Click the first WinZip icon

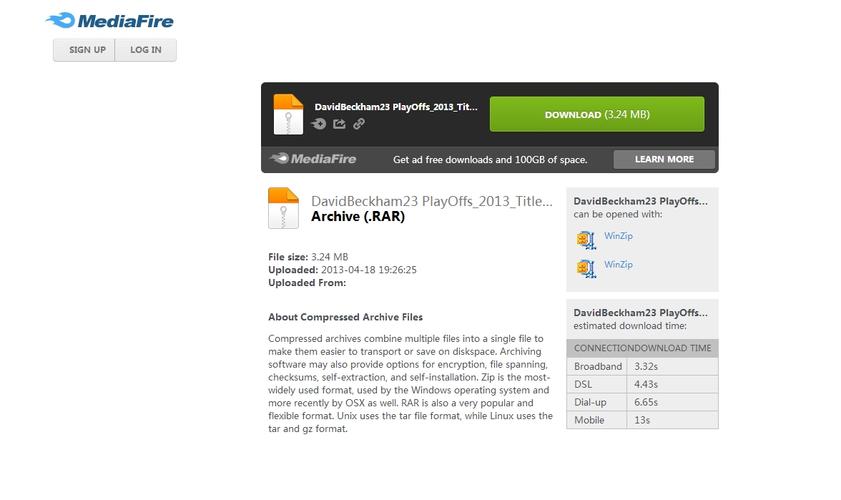[586, 240]
